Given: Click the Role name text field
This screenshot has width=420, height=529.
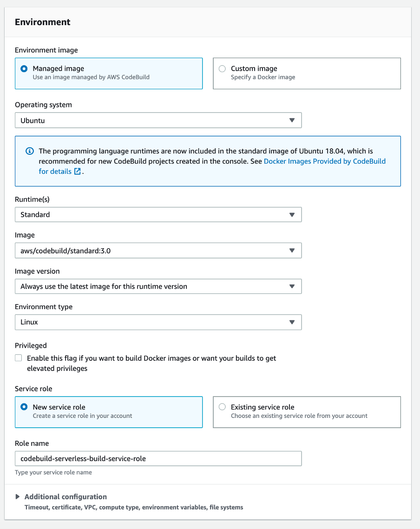Looking at the screenshot, I should 158,458.
